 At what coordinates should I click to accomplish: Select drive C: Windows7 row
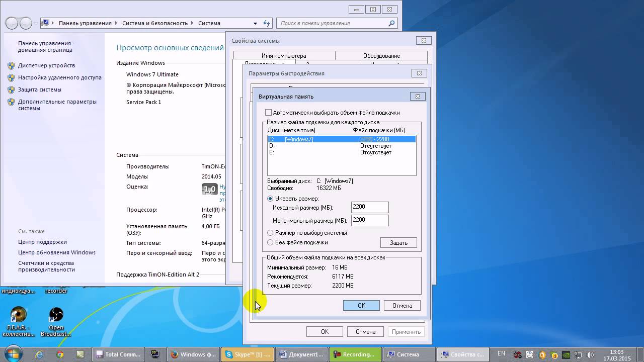[x=342, y=139]
